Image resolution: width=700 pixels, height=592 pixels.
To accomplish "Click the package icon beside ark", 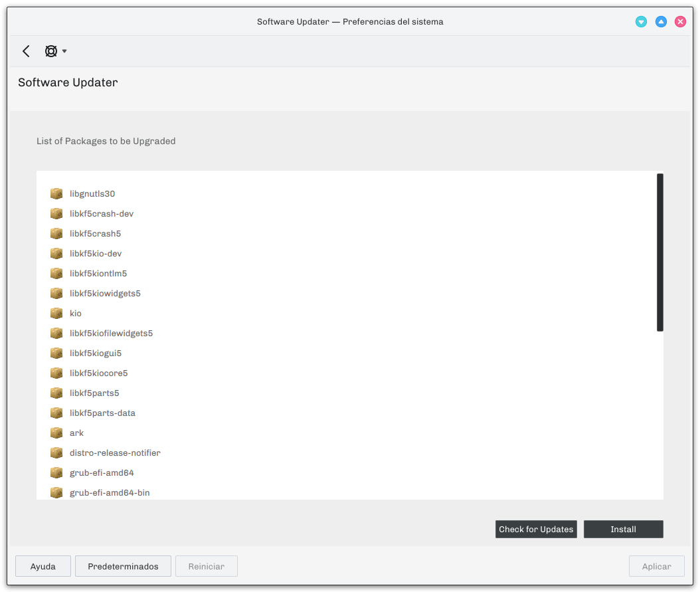I will point(56,433).
